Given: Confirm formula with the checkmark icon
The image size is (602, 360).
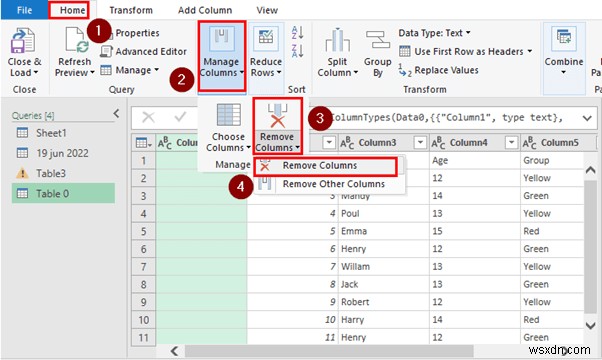Looking at the screenshot, I should [x=180, y=117].
